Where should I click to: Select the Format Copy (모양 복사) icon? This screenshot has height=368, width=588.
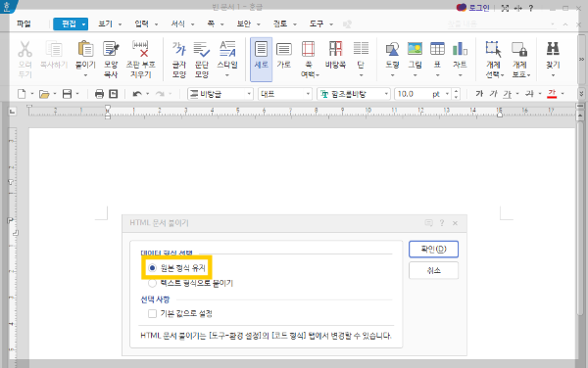[111, 49]
